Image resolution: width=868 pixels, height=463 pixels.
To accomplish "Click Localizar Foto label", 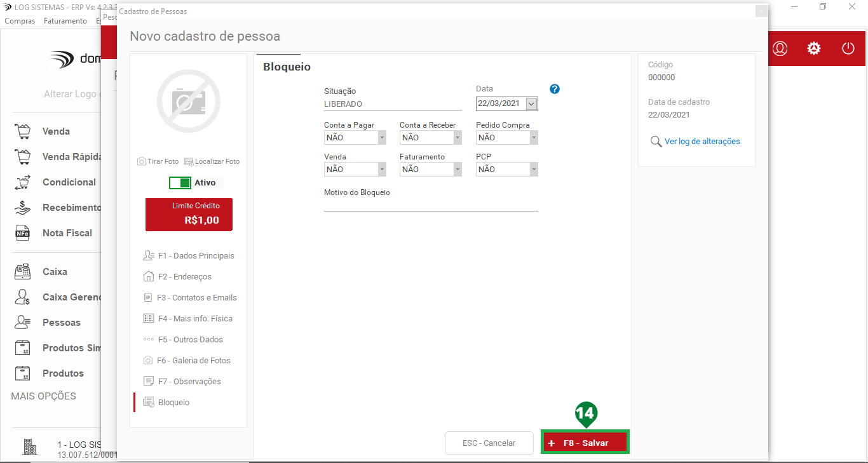I will [x=217, y=161].
